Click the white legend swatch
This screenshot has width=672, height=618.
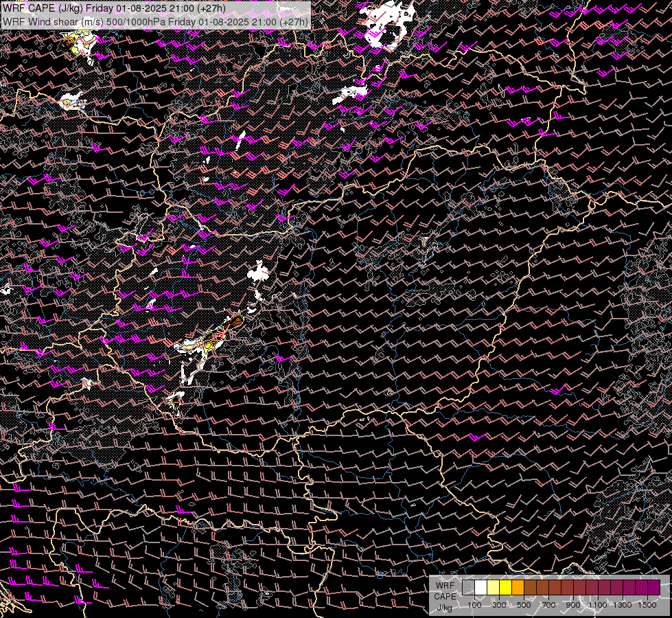(481, 588)
